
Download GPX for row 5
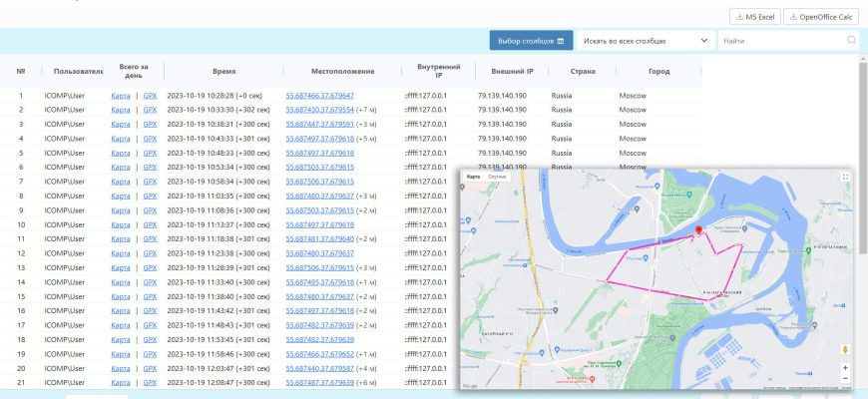[x=150, y=153]
